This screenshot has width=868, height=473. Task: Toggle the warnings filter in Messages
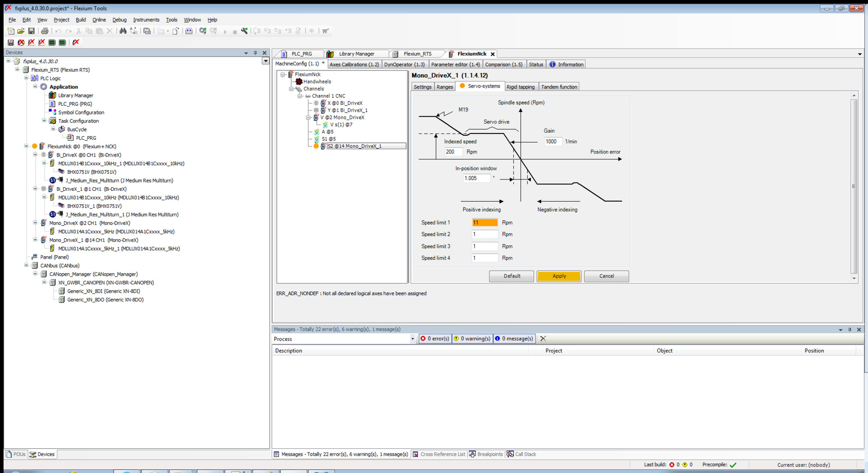click(x=472, y=339)
